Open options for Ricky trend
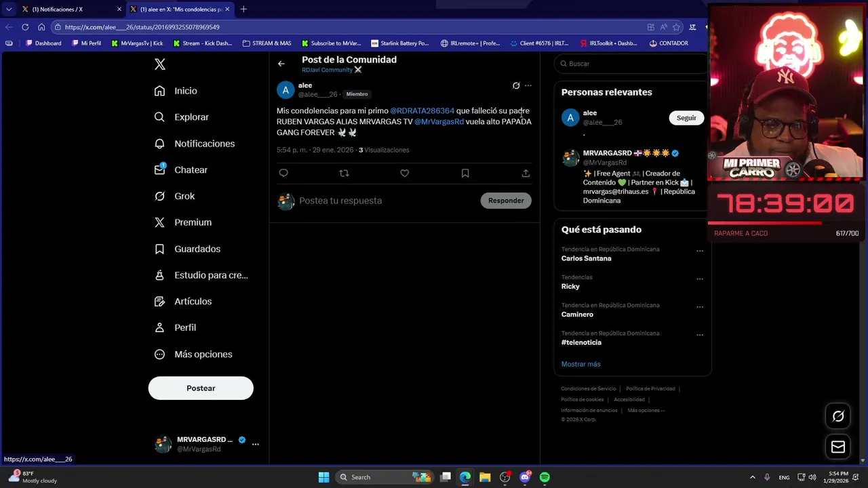The image size is (868, 488). point(700,279)
